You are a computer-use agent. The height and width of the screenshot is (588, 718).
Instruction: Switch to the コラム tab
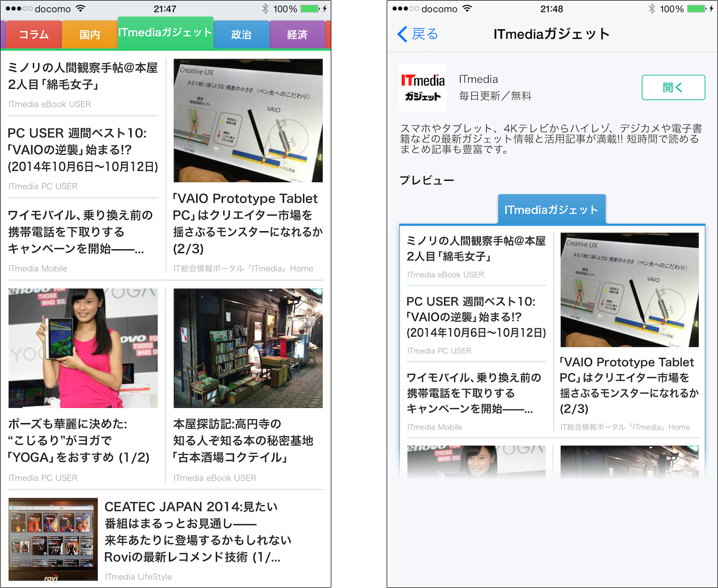(x=34, y=35)
